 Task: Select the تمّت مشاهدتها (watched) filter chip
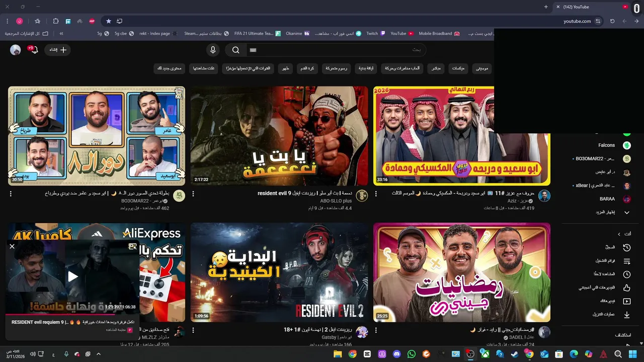[204, 68]
